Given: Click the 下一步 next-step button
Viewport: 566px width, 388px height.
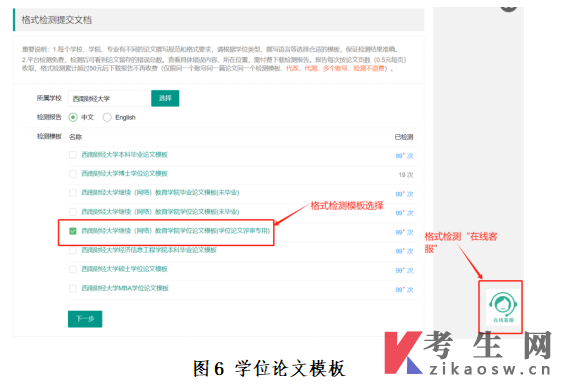Looking at the screenshot, I should [x=85, y=319].
